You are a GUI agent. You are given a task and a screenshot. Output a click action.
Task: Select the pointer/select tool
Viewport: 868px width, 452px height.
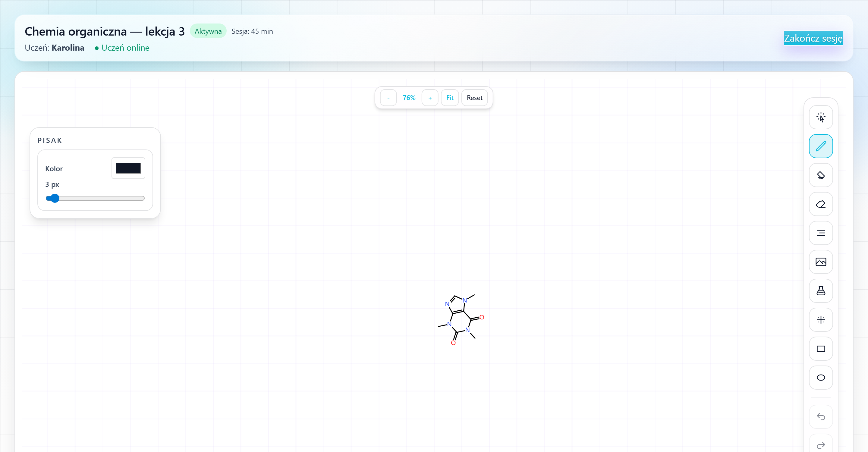[820, 117]
